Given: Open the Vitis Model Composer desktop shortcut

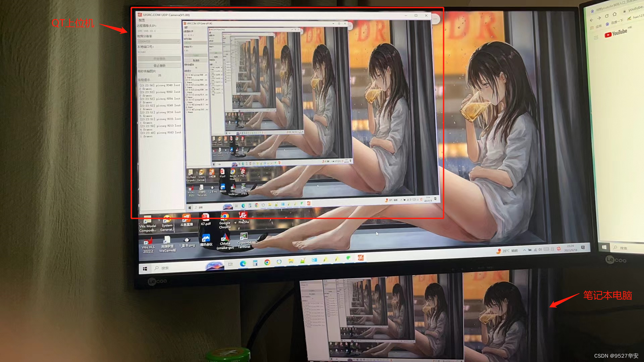Looking at the screenshot, I should click(x=148, y=224).
